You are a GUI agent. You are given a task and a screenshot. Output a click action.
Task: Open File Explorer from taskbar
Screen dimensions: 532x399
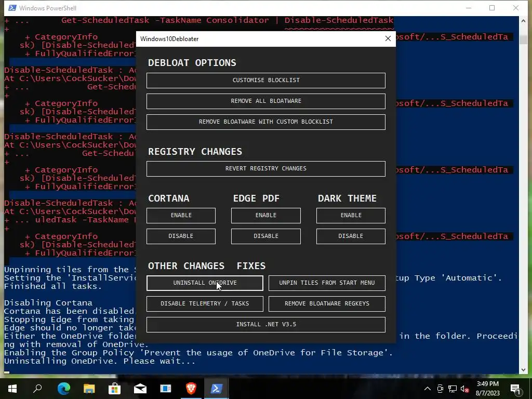coord(89,389)
